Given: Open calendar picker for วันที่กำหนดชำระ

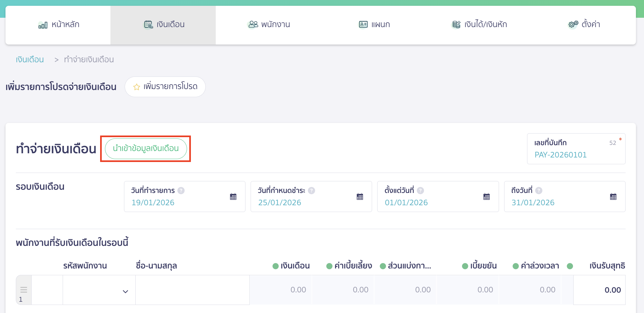Looking at the screenshot, I should point(360,197).
